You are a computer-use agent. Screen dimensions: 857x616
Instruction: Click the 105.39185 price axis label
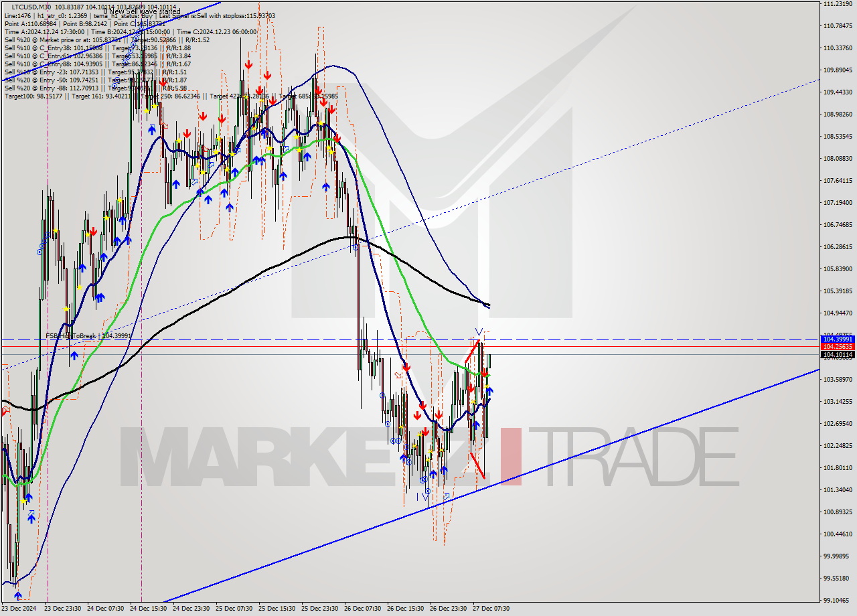[x=838, y=291]
